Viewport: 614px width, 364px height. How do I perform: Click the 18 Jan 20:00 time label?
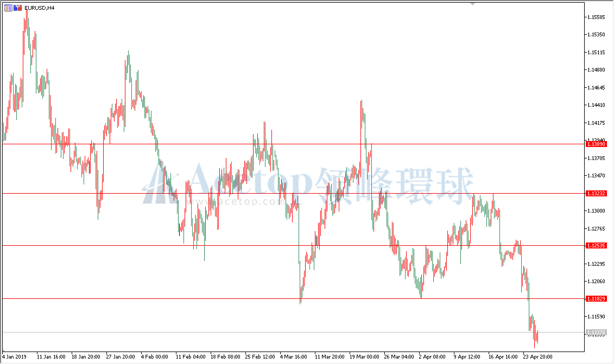point(86,357)
